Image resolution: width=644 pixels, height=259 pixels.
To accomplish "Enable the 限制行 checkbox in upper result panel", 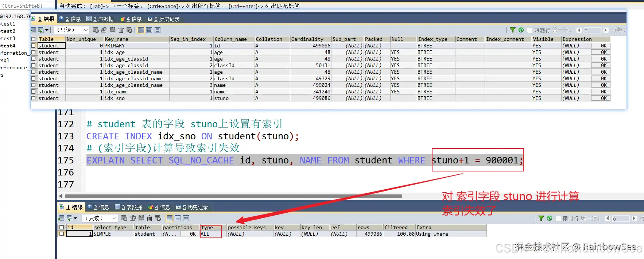I will click(530, 30).
